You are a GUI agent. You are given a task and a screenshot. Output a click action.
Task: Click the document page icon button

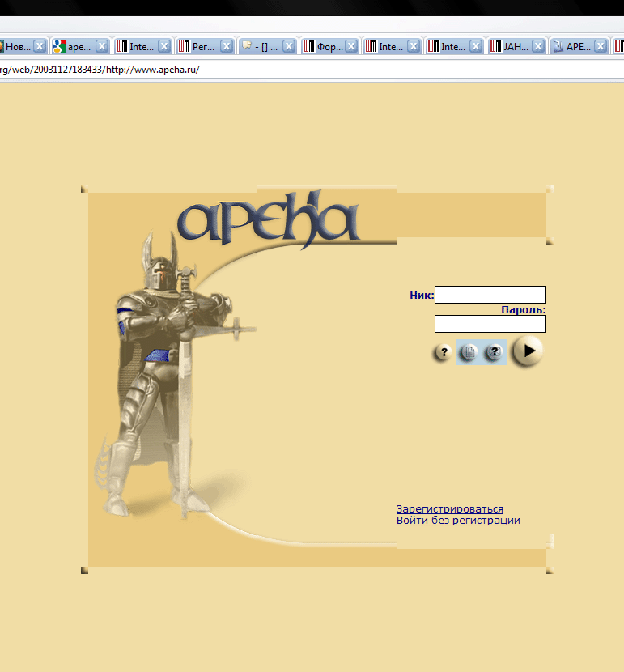(x=469, y=352)
